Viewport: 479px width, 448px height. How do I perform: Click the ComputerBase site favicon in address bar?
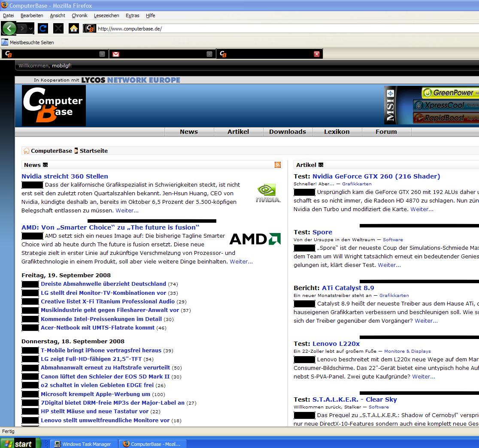pyautogui.click(x=90, y=28)
